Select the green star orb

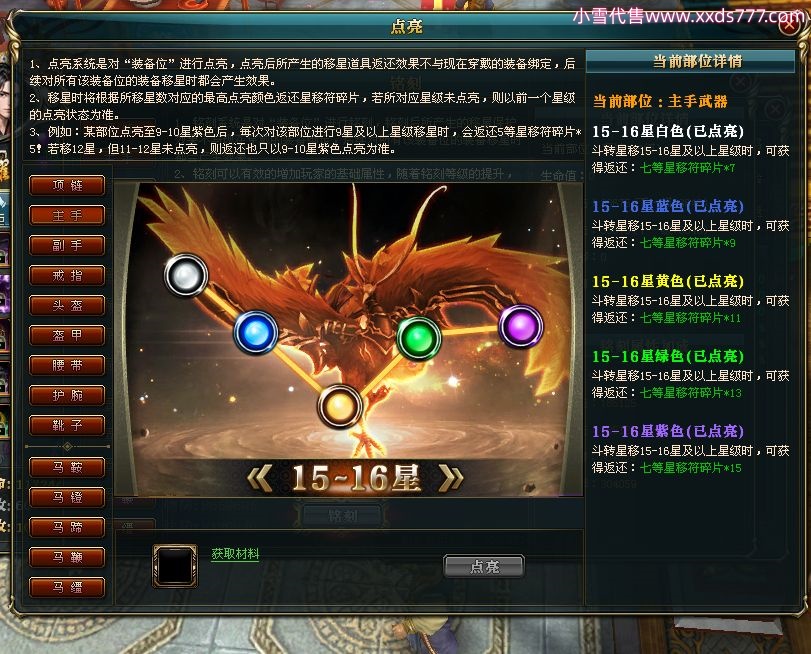tap(419, 338)
